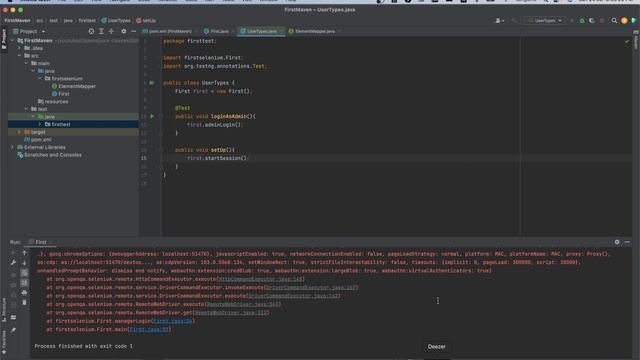Select the First tab in Run panel
The width and height of the screenshot is (640, 360).
(x=41, y=242)
